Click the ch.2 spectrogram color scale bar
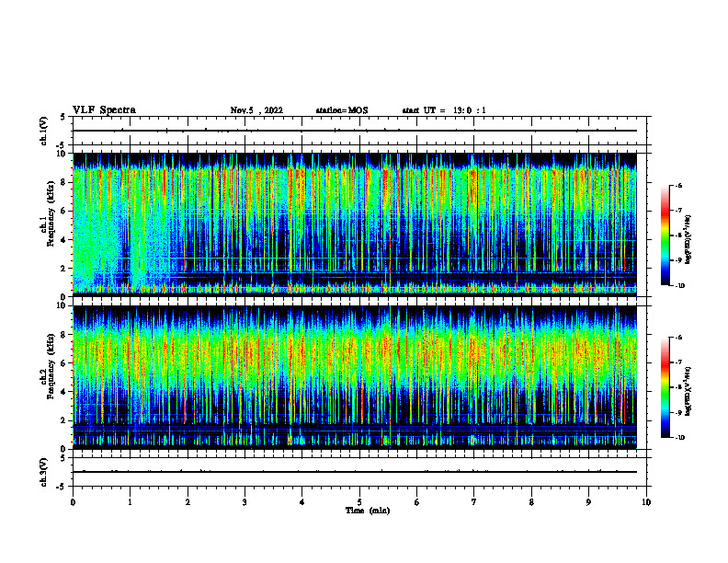Screen dimensions: 728x563 click(665, 387)
